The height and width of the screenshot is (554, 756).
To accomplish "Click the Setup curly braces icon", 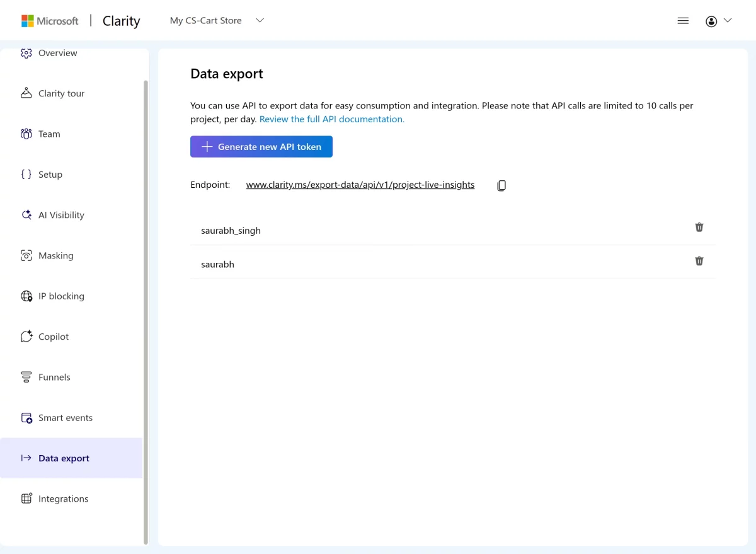I will point(26,175).
